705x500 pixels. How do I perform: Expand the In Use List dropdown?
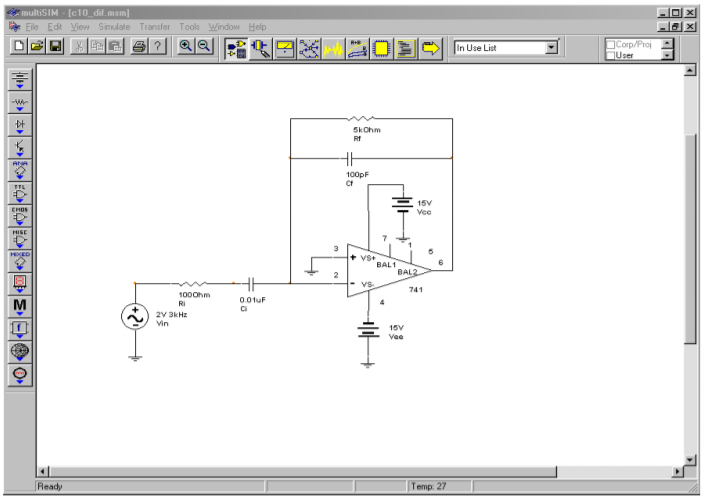[x=551, y=47]
